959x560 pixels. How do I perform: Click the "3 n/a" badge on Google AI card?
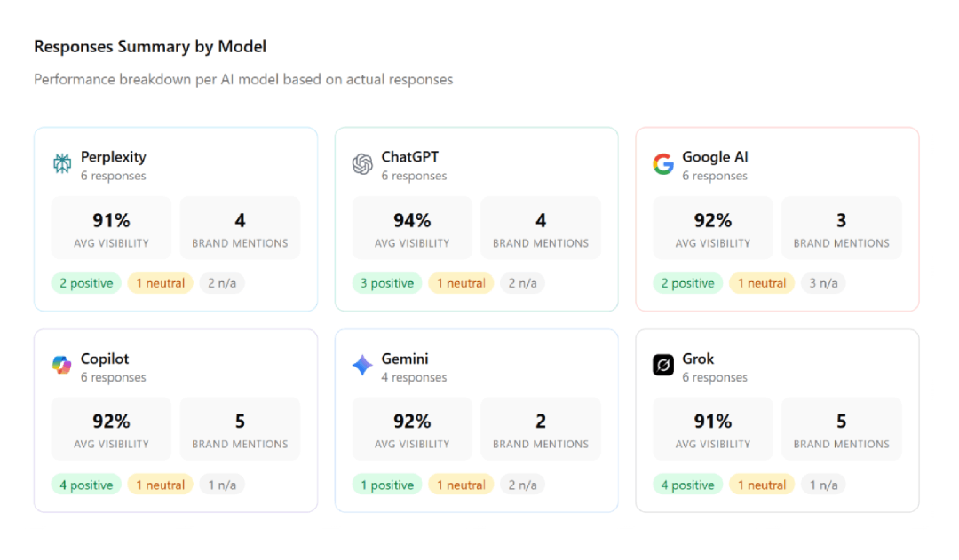[823, 282]
